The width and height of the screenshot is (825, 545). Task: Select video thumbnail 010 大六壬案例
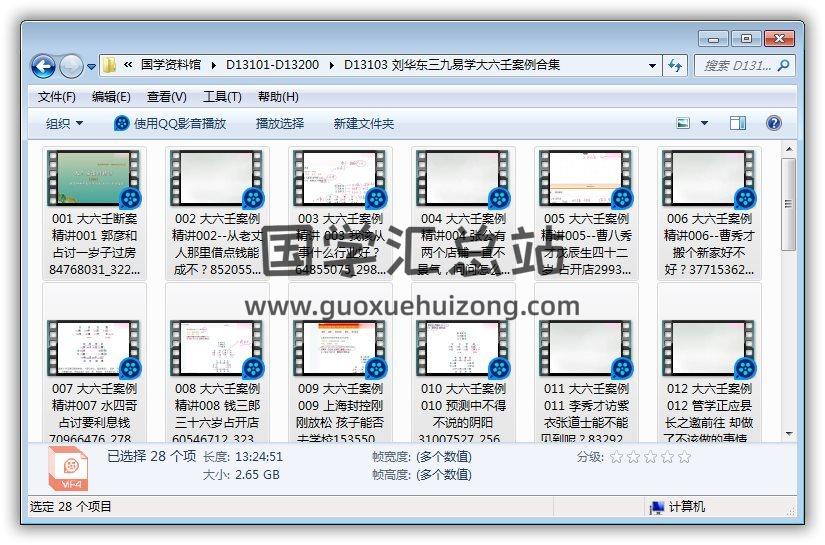463,348
